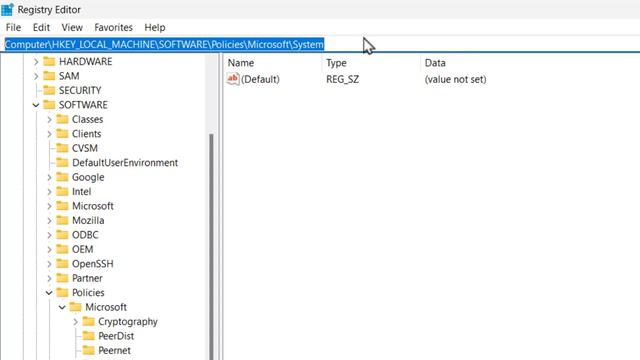Viewport: 640px width, 360px height.
Task: Collapse the Microsoft key under Policies
Action: pyautogui.click(x=62, y=307)
